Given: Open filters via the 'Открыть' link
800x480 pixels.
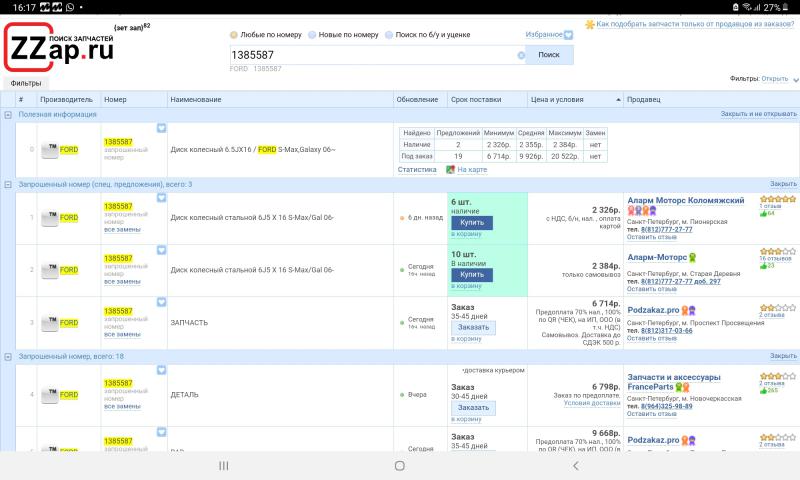Looking at the screenshot, I should 774,79.
